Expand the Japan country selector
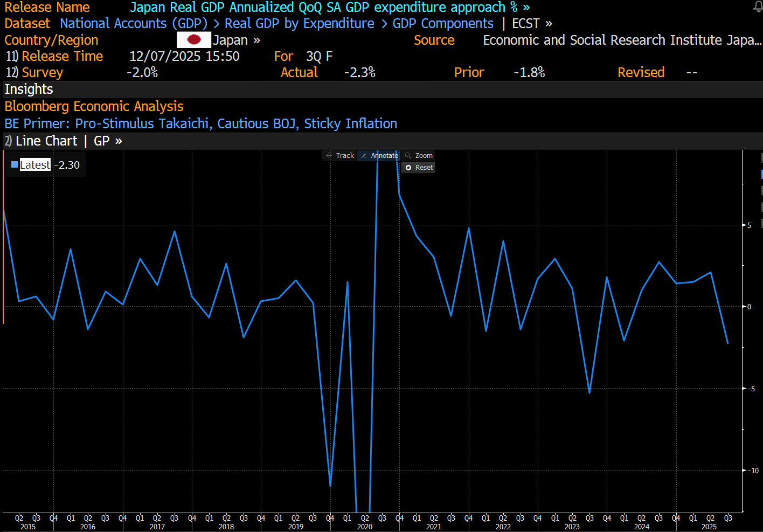Image resolution: width=763 pixels, height=532 pixels. [237, 40]
